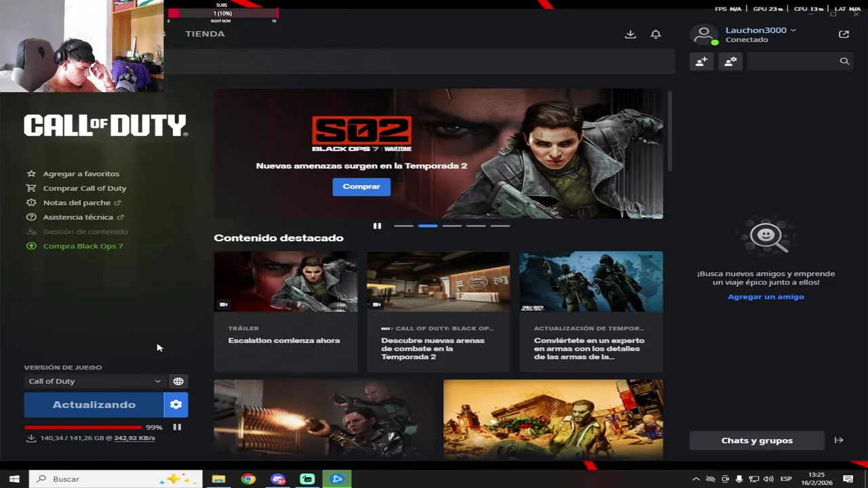
Task: Show hidden system tray icons
Action: pos(696,479)
